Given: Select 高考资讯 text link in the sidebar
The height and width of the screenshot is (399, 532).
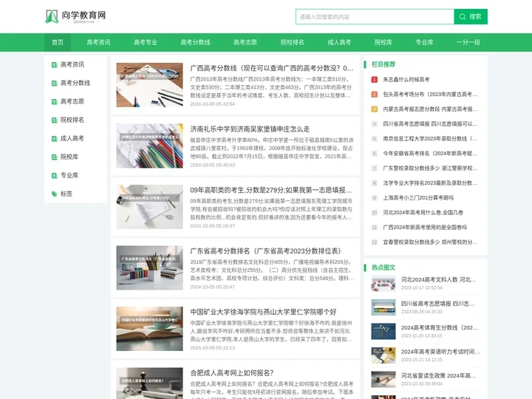Looking at the screenshot, I should point(72,64).
